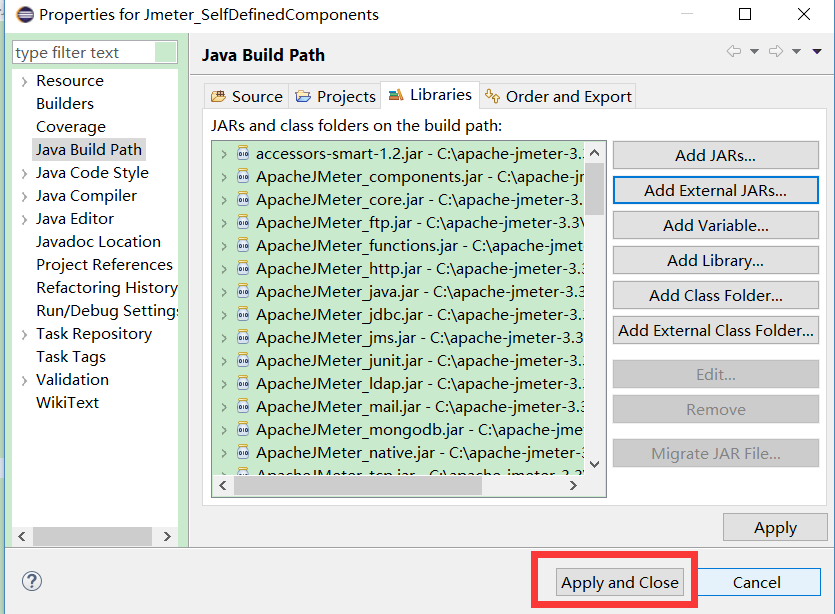Click the jar icon of ApacheJMeter_java.jar

click(x=243, y=291)
